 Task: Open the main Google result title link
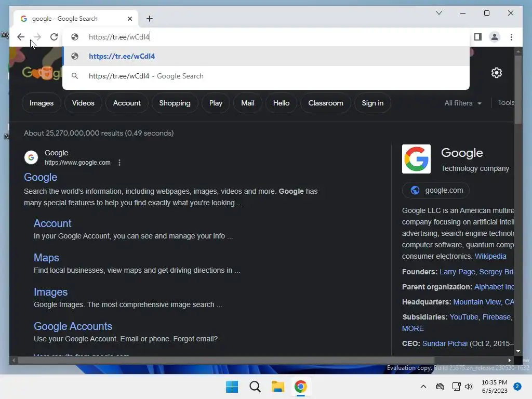pos(41,177)
